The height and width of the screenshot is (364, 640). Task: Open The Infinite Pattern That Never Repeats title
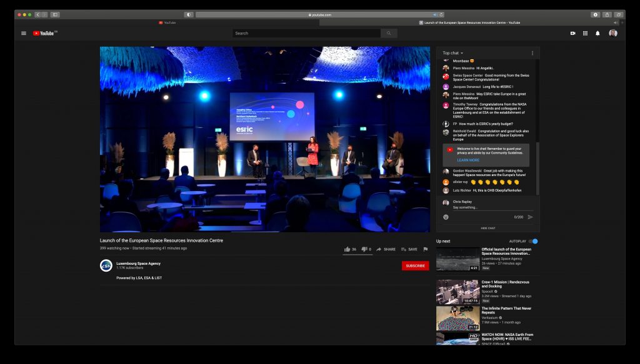tap(506, 310)
